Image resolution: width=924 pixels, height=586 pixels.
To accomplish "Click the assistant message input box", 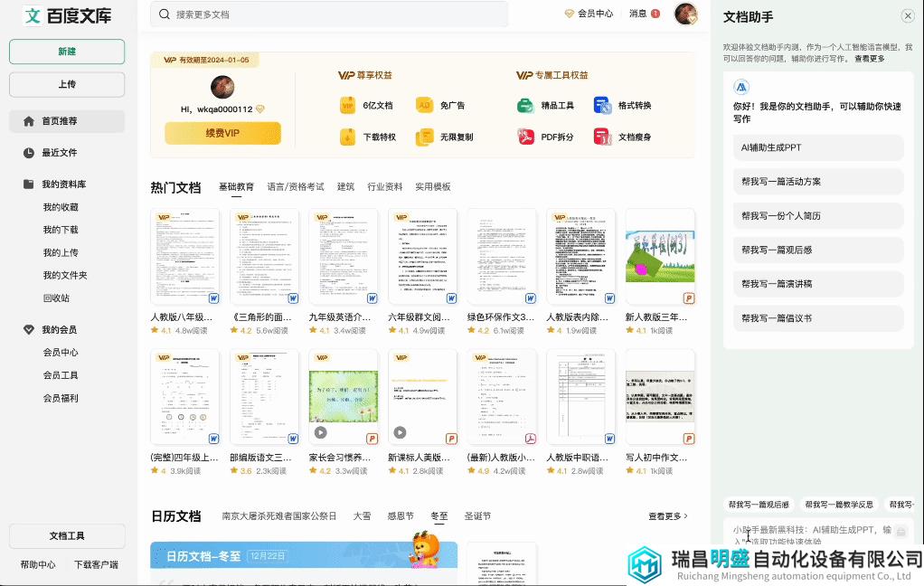I will [812, 534].
